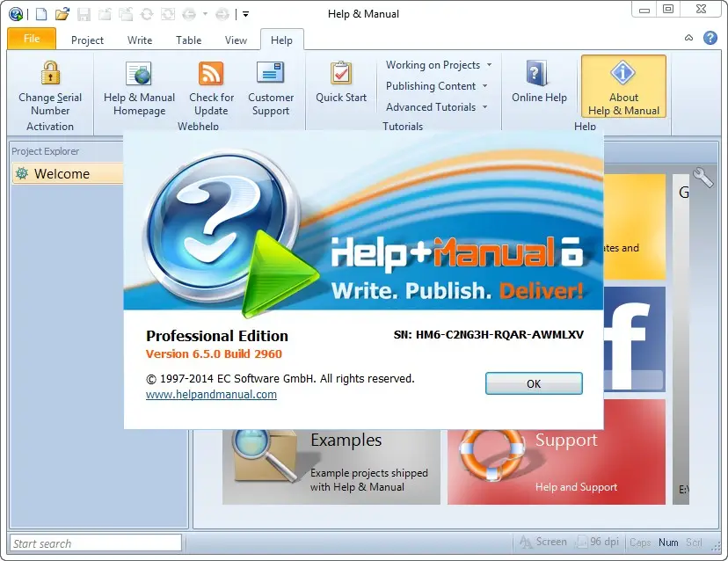Click the yellow tile behind the dialog
728x561 pixels.
click(x=634, y=227)
